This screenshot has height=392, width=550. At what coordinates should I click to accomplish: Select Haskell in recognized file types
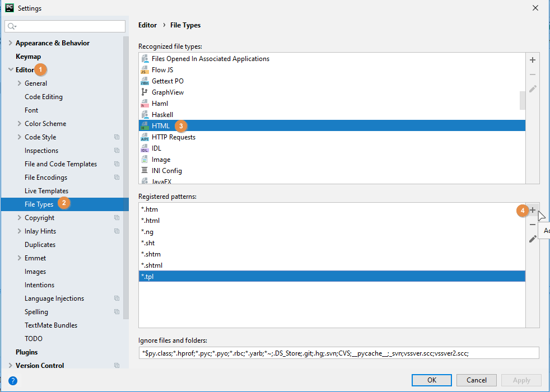(332, 115)
